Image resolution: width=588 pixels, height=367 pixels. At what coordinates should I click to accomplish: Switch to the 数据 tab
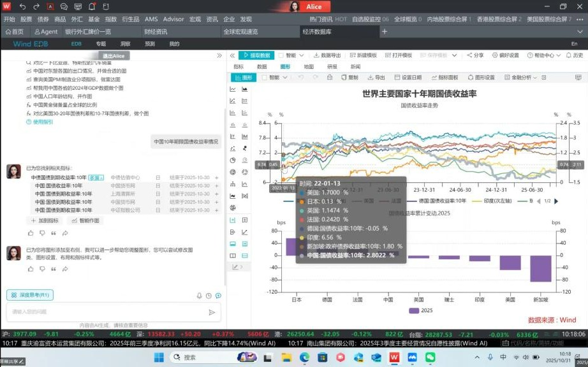tap(261, 66)
